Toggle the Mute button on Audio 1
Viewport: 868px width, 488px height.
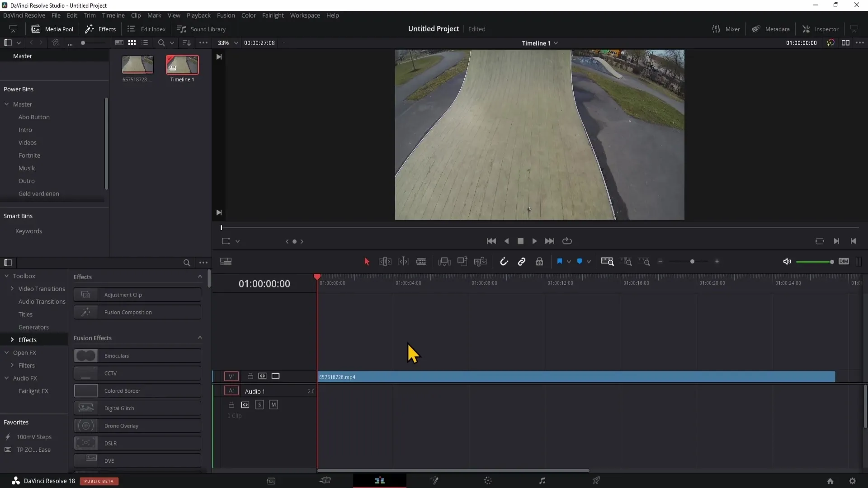[273, 404]
